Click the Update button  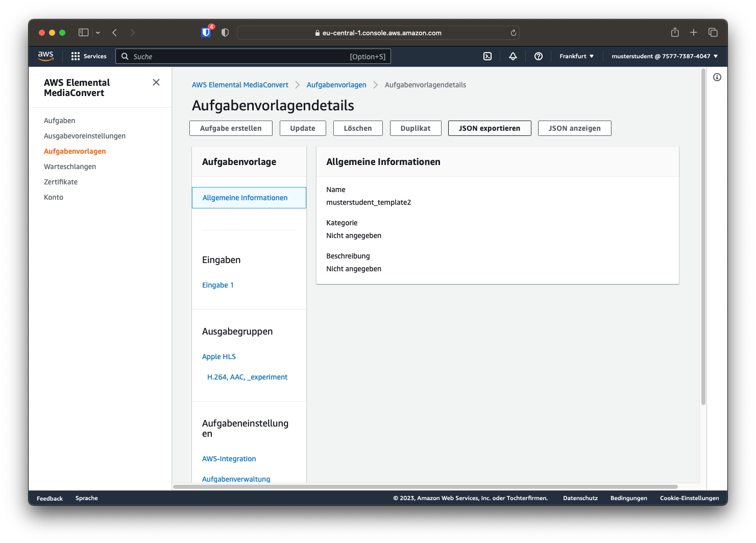pos(303,128)
